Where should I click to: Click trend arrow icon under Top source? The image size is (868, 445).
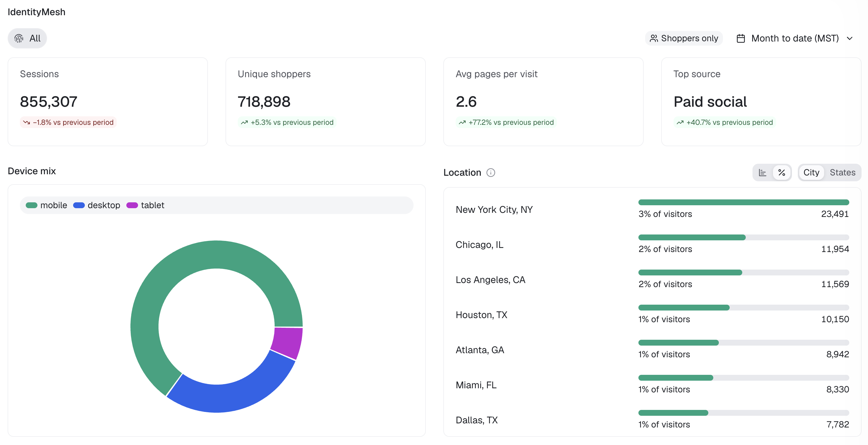tap(680, 122)
